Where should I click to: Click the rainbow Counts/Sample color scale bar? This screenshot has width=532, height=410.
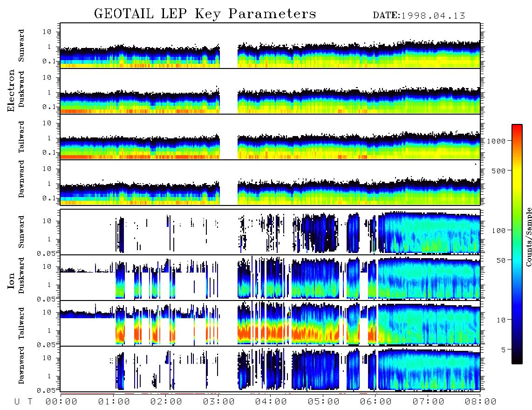click(517, 244)
